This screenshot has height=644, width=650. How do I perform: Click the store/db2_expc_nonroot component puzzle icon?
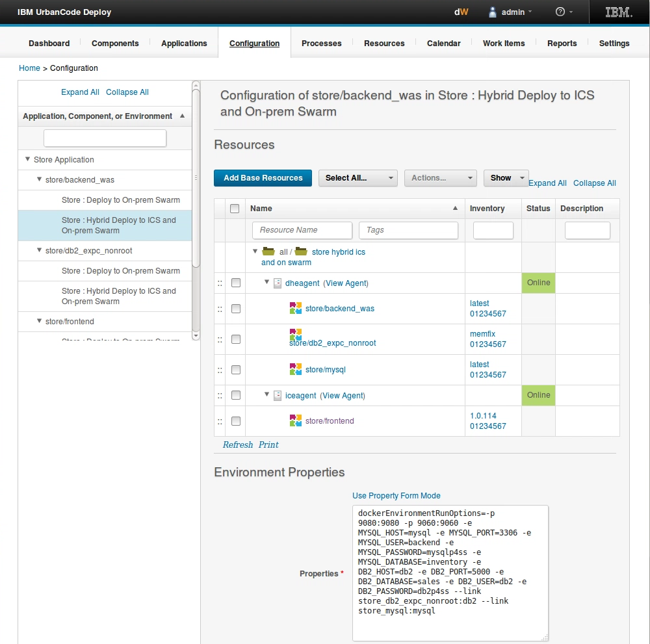[x=296, y=334]
